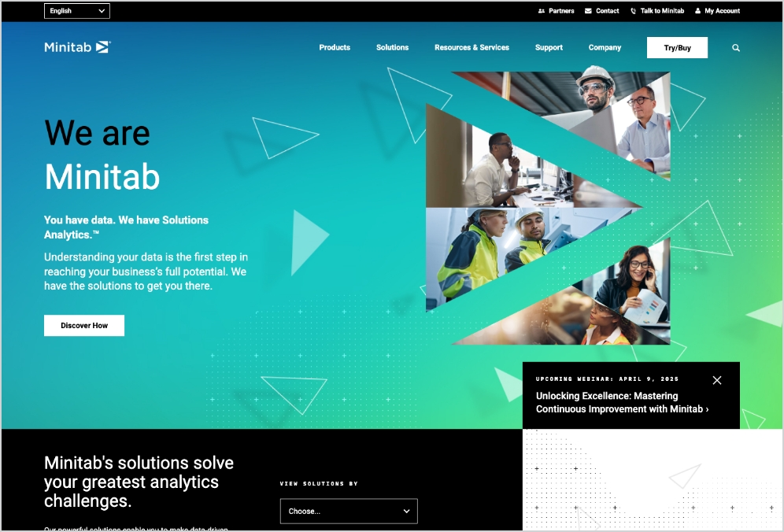Click the 'We are' heading
784x532 pixels.
point(97,133)
